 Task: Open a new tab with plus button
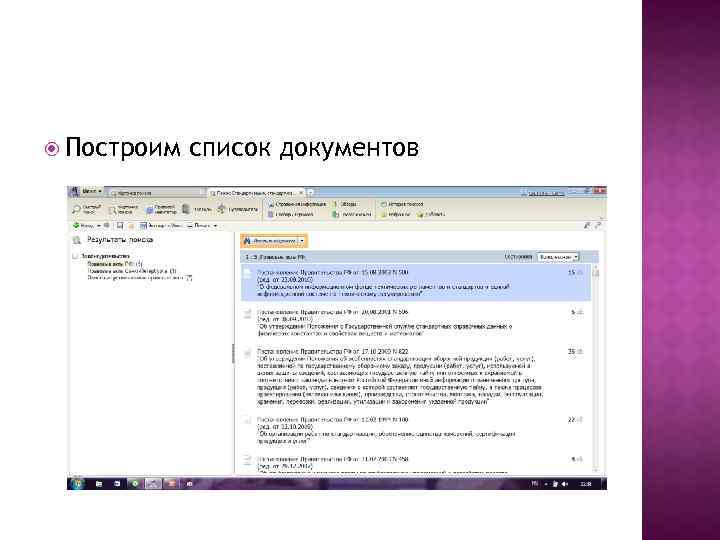(x=311, y=192)
